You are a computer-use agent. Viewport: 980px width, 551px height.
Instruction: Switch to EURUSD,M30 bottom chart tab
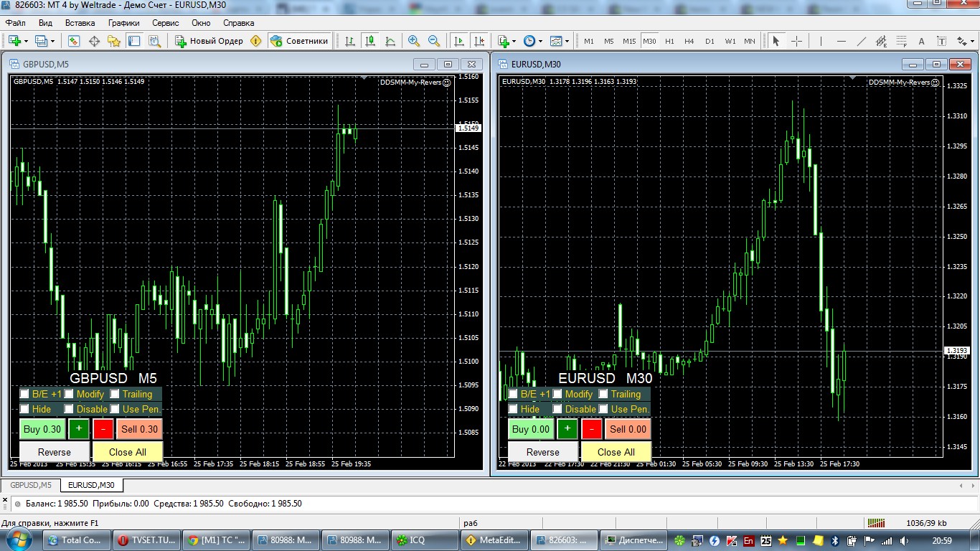point(91,485)
